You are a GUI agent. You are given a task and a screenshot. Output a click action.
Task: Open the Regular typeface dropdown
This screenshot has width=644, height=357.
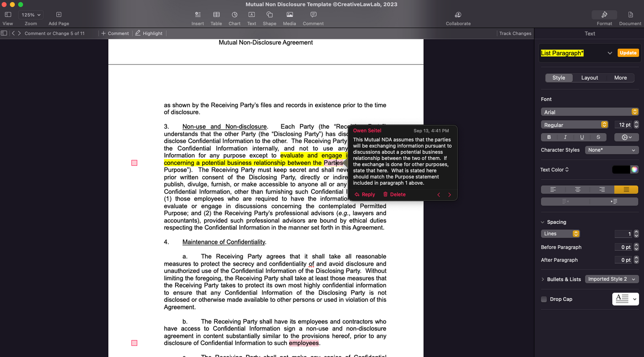(574, 125)
